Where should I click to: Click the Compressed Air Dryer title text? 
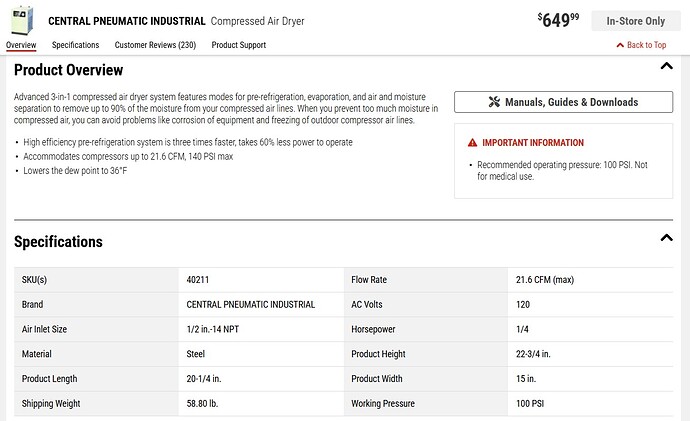tap(257, 21)
